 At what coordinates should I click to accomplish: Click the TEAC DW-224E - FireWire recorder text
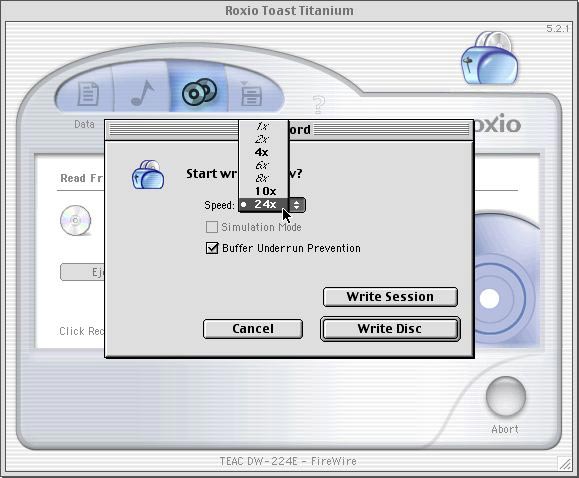pyautogui.click(x=288, y=461)
